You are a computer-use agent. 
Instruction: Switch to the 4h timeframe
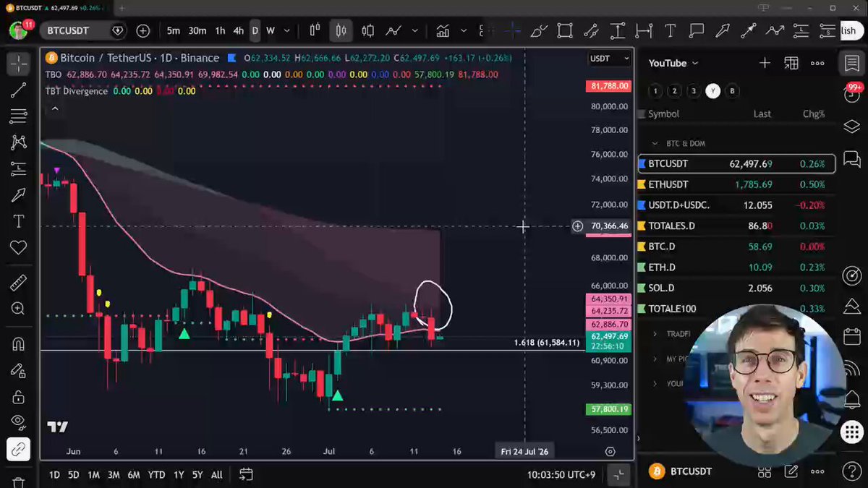click(238, 31)
